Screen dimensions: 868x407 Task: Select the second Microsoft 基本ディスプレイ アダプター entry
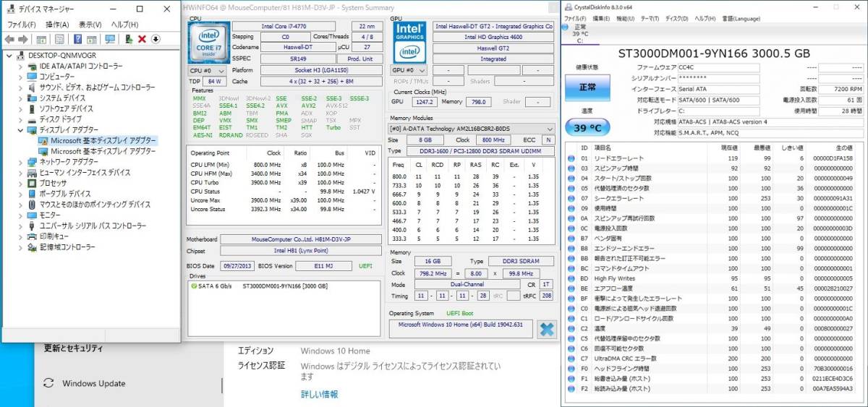(96, 151)
